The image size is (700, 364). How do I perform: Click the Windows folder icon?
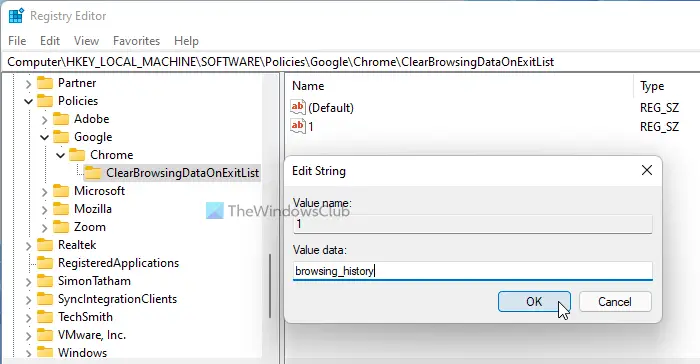tap(45, 352)
